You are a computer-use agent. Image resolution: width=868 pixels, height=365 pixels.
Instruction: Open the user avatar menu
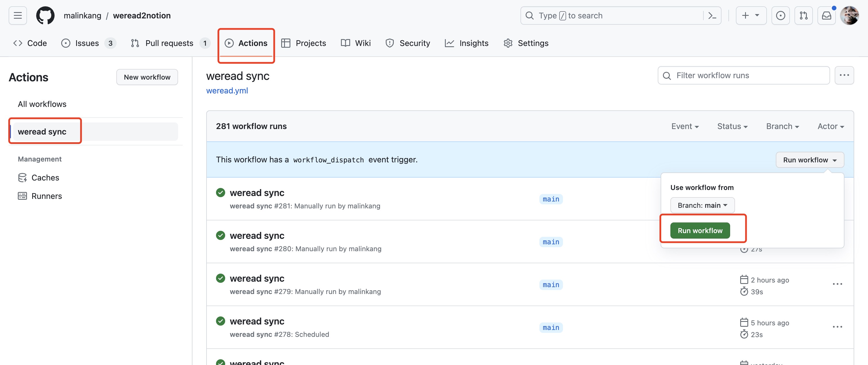point(849,16)
